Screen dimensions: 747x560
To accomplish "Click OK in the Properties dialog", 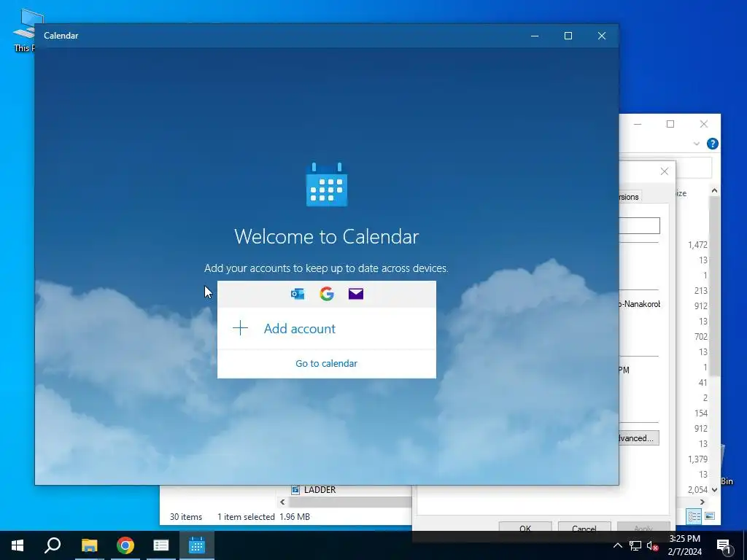I will tap(525, 528).
